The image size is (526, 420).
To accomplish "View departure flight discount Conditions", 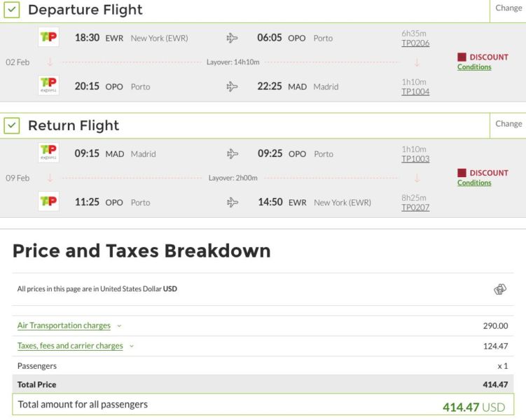I will click(x=474, y=67).
